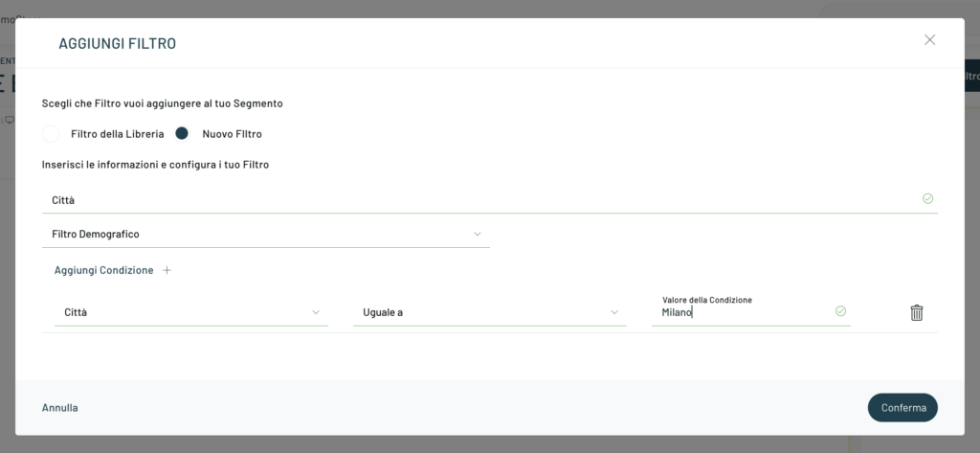Close the Aggiungi Filtro dialog
The height and width of the screenshot is (453, 980).
point(929,40)
